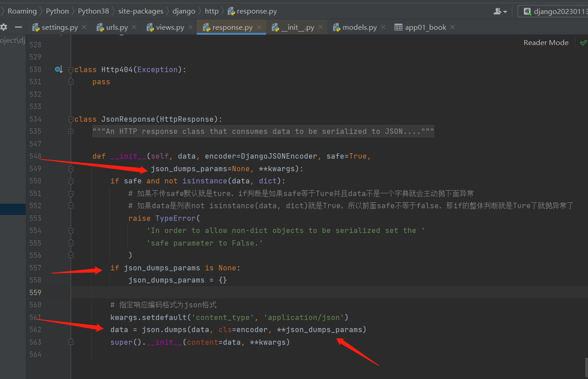Collapse the Http404 class fold on line 530
The image size is (588, 379).
click(71, 70)
